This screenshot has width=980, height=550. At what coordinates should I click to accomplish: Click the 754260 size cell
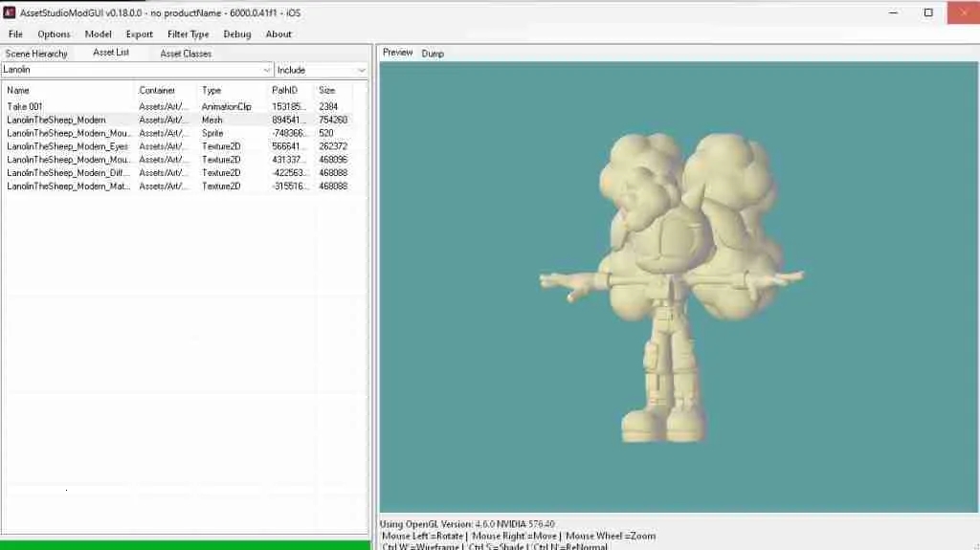333,120
